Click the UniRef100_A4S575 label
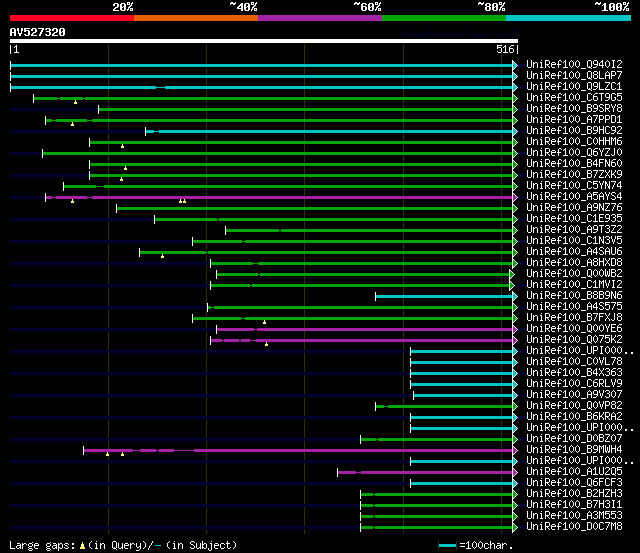The height and width of the screenshot is (553, 640). 574,307
